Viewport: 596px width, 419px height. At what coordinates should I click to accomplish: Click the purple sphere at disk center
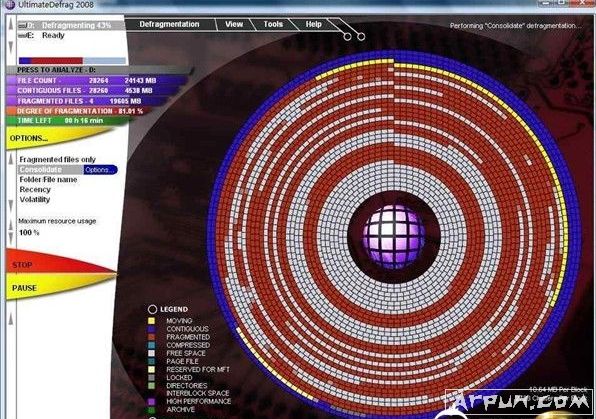pyautogui.click(x=394, y=236)
